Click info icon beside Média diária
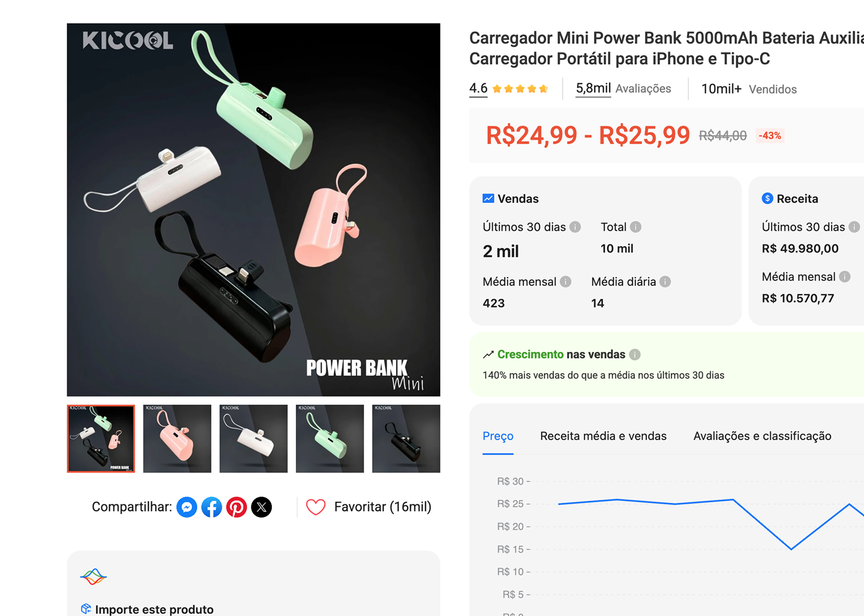This screenshot has height=616, width=864. 665,282
